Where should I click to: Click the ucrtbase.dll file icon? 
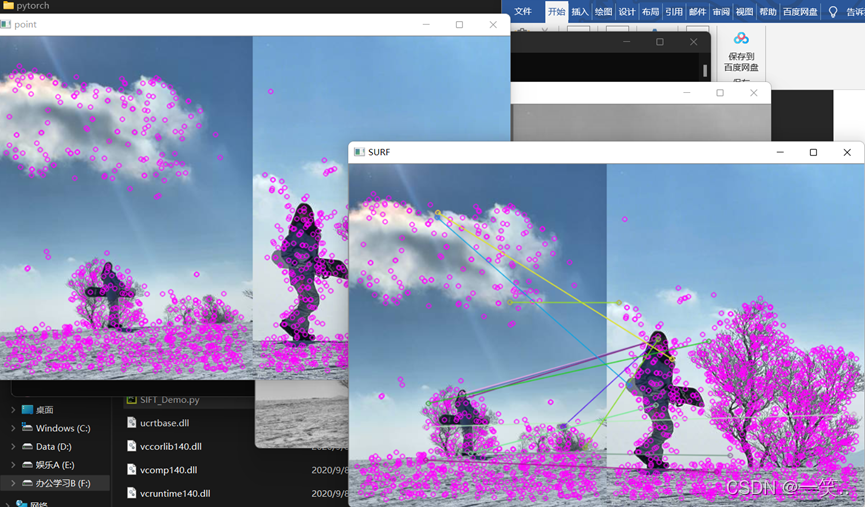click(x=131, y=423)
